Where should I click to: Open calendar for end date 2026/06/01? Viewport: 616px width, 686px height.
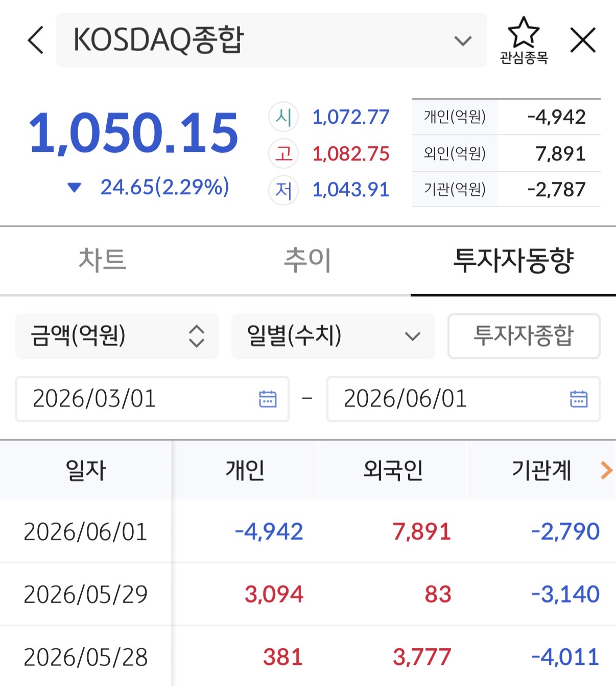pos(579,399)
